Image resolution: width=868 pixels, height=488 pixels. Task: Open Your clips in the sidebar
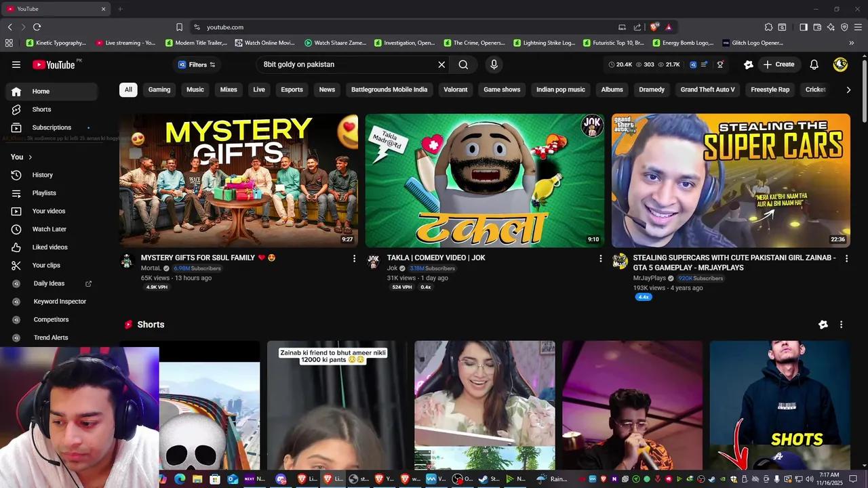52,265
